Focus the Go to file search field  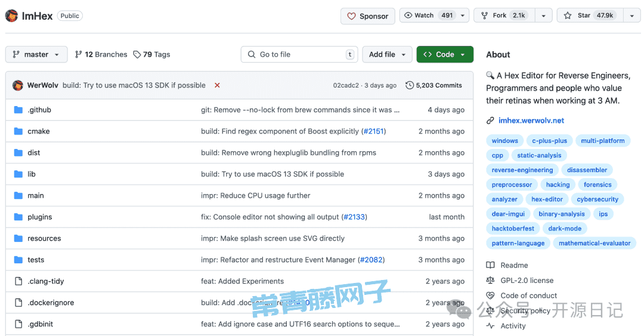point(299,54)
